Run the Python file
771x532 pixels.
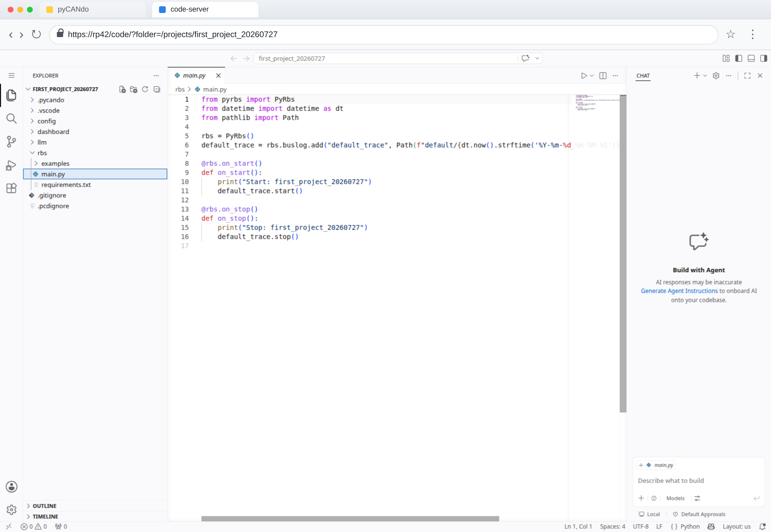(584, 76)
